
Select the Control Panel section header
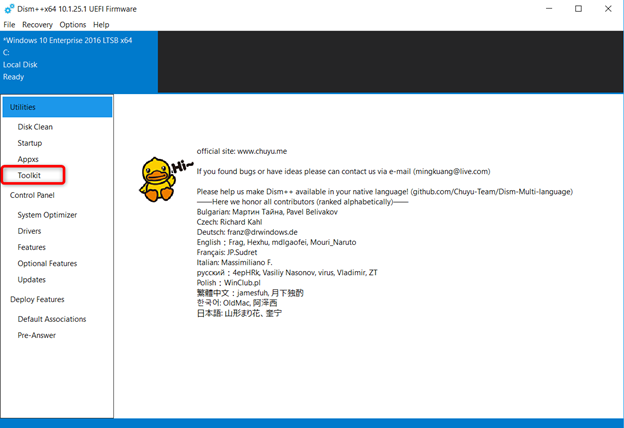coord(32,195)
